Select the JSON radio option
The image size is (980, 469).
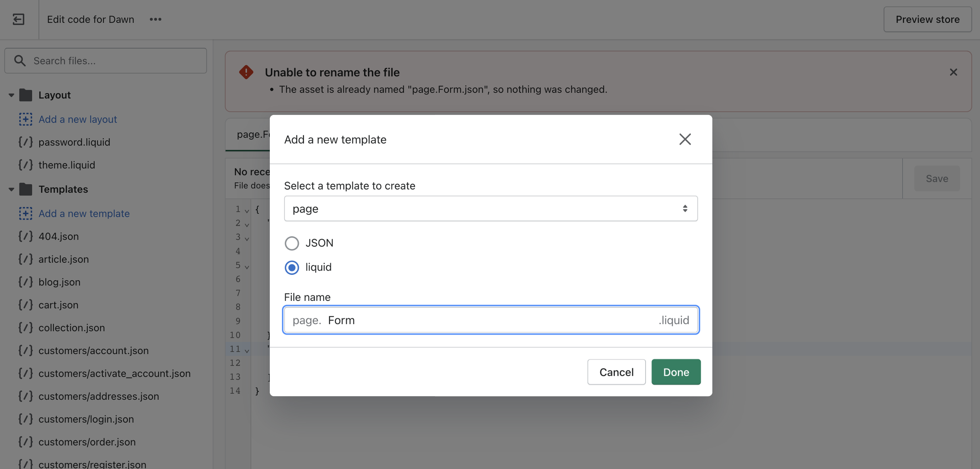pos(292,243)
